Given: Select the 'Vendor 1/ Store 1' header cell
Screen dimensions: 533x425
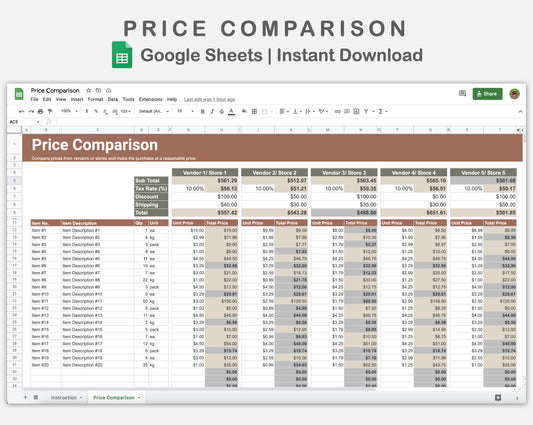Looking at the screenshot, I should [205, 172].
